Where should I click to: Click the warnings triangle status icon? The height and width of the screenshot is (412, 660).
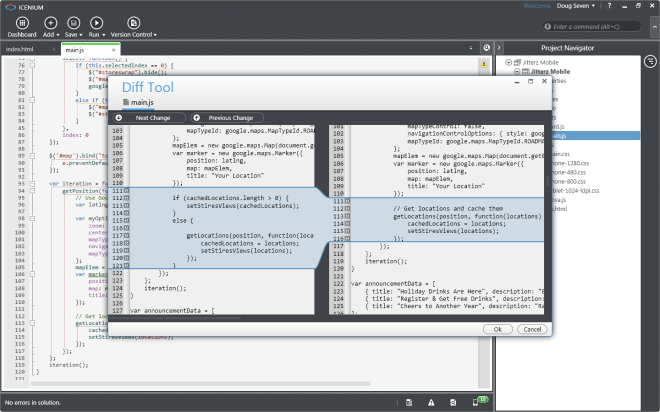pos(431,402)
